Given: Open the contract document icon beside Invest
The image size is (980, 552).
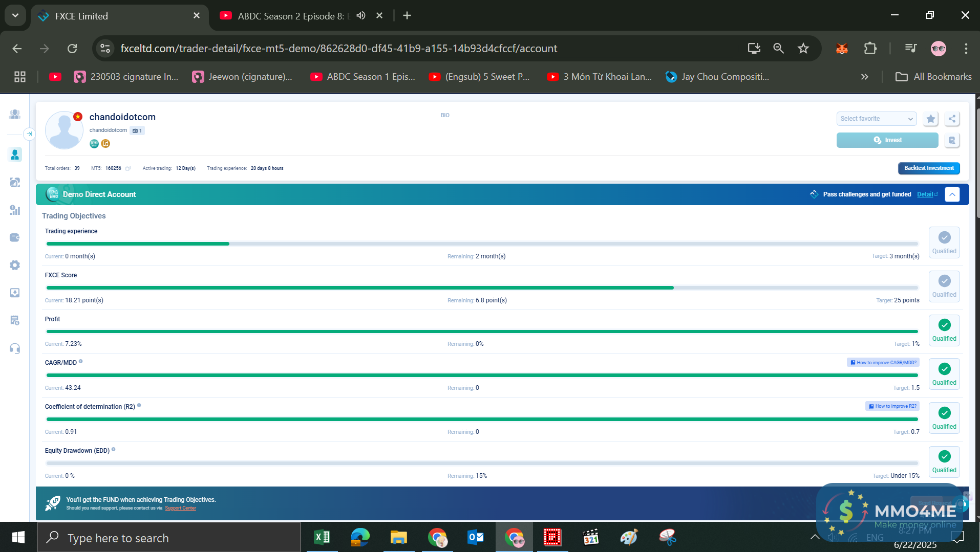Looking at the screenshot, I should coord(952,140).
